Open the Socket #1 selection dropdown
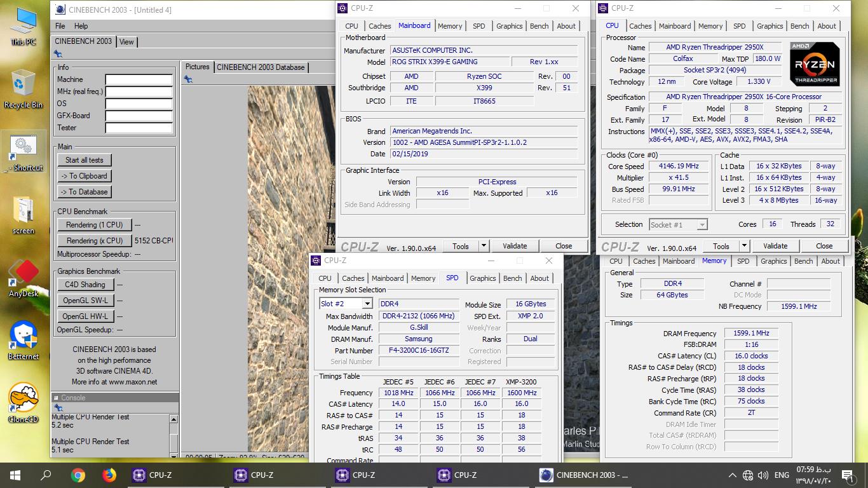Viewport: 868px width, 488px height. [702, 224]
